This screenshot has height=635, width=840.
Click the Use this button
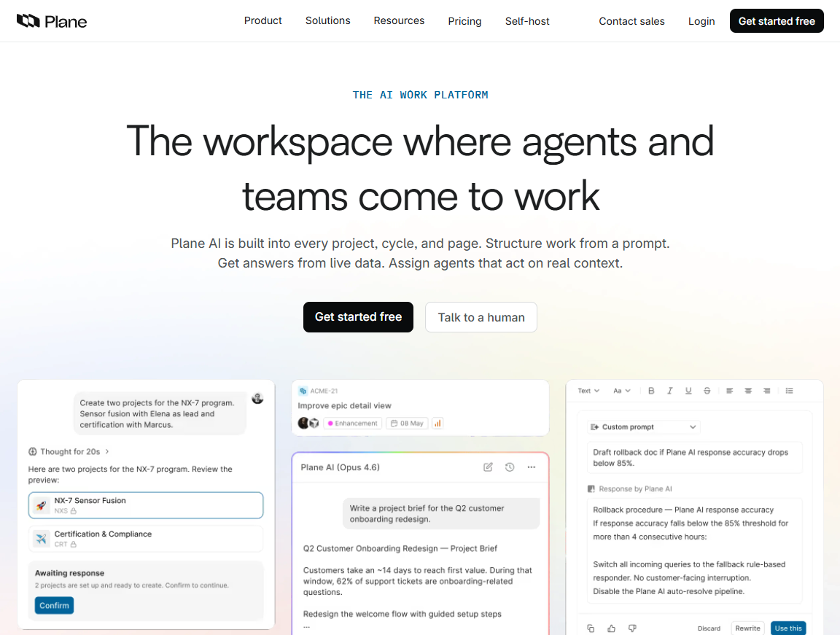pos(788,628)
